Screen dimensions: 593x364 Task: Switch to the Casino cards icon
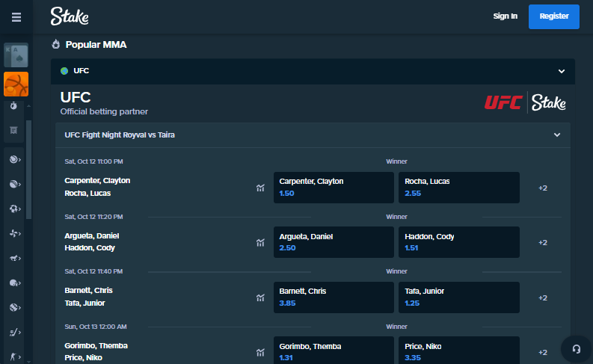click(x=16, y=55)
